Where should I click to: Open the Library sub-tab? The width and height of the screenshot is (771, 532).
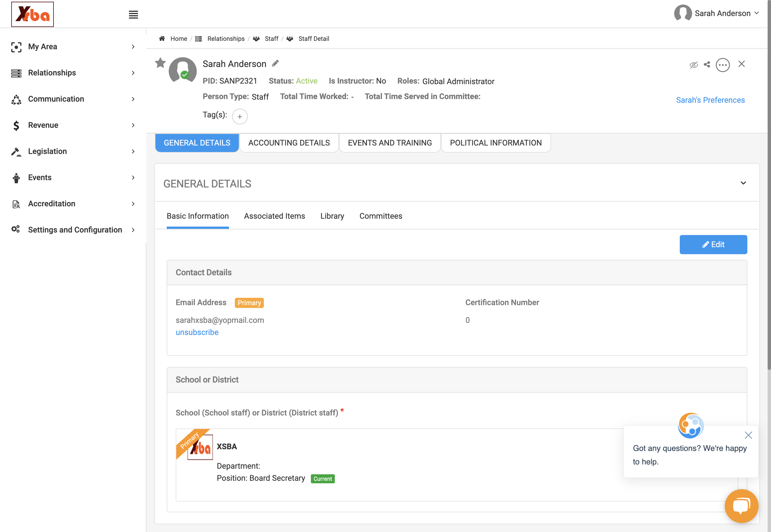click(332, 216)
